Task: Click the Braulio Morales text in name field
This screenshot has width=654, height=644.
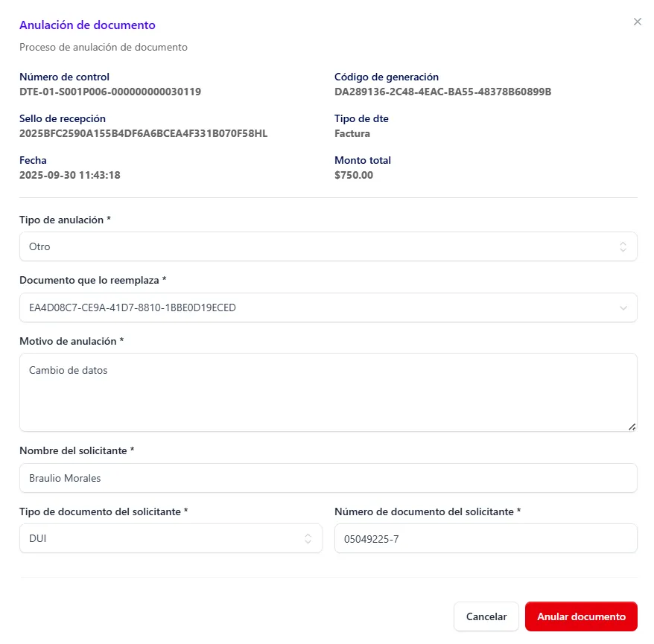Action: click(x=66, y=477)
